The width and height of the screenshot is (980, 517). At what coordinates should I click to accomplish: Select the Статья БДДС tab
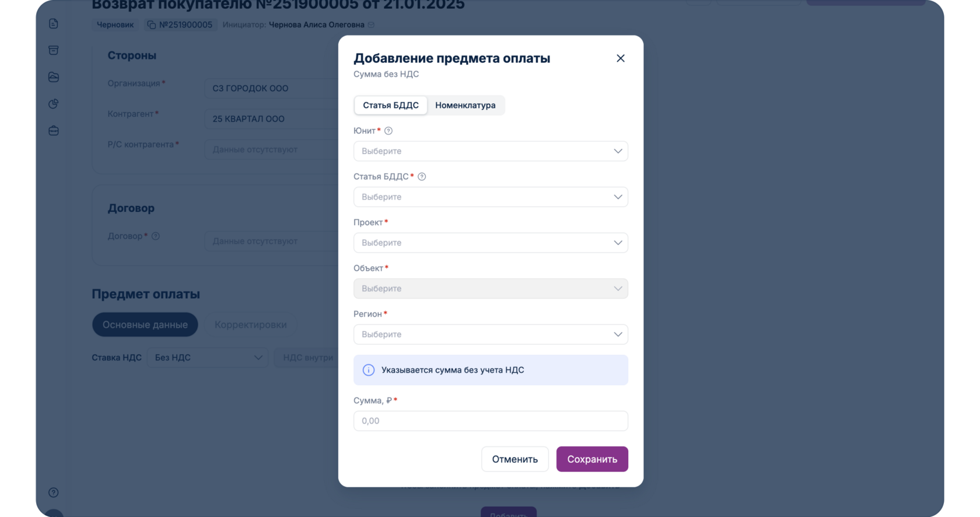pos(391,106)
